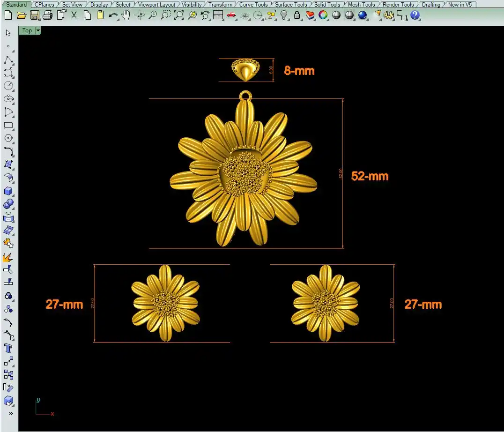
Task: Click the Top viewport title label
Action: coord(27,30)
